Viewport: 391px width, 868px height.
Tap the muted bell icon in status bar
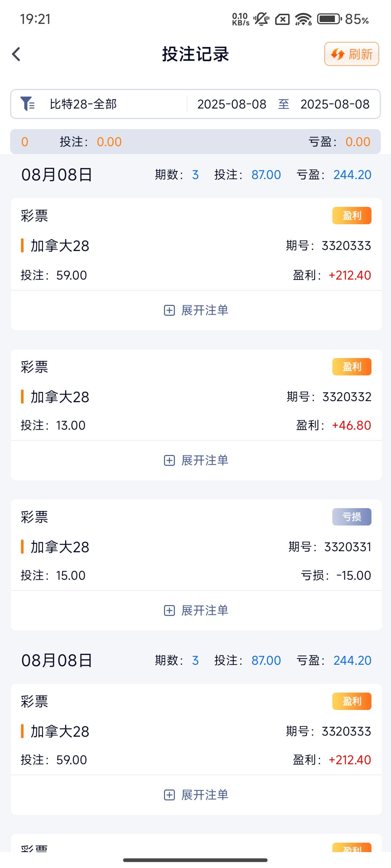pos(261,19)
